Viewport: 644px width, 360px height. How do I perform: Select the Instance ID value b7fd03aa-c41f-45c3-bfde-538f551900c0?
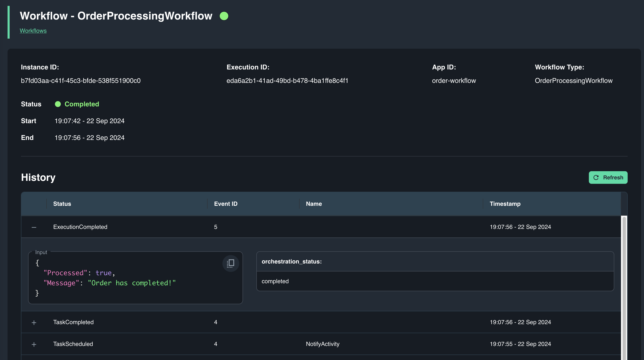[x=81, y=81]
